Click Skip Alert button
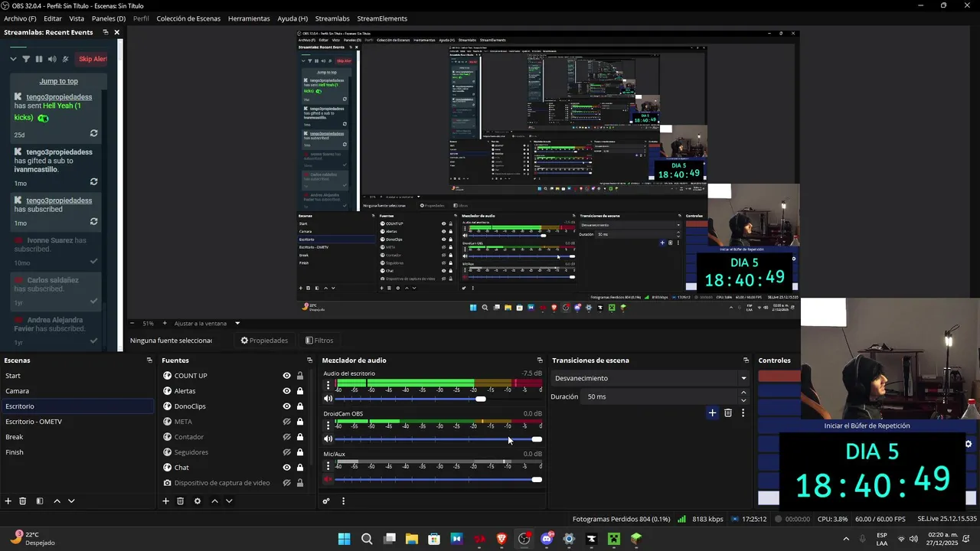The height and width of the screenshot is (551, 980). coord(92,59)
